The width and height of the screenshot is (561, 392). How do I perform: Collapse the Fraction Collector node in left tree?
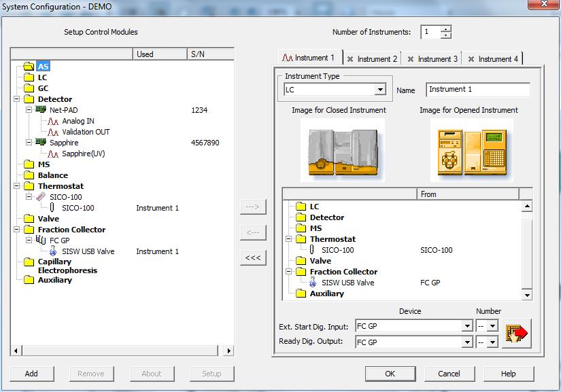point(16,230)
